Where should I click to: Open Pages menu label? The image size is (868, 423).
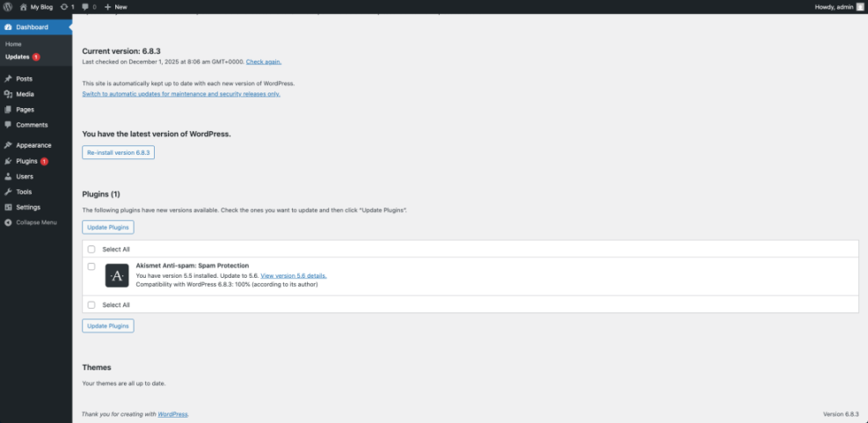coord(25,110)
